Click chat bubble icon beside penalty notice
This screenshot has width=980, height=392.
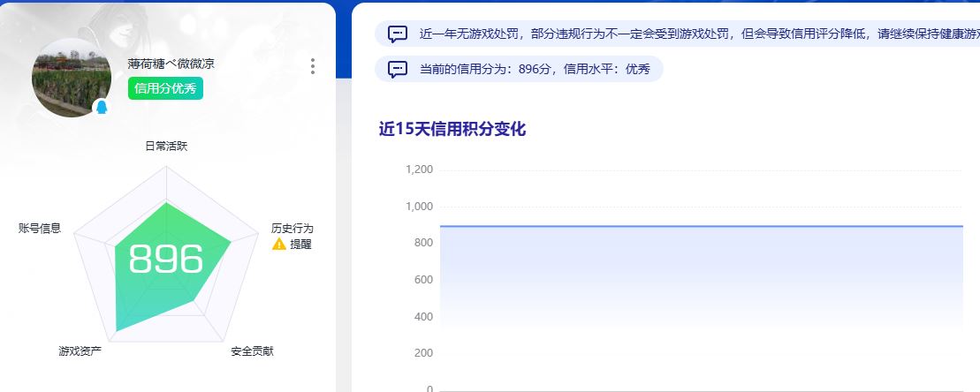point(398,34)
